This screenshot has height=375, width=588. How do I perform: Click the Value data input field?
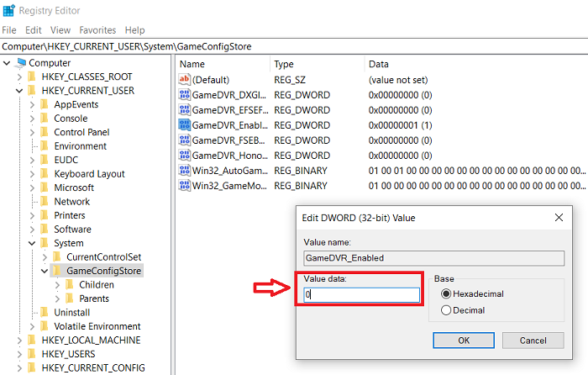pos(361,294)
